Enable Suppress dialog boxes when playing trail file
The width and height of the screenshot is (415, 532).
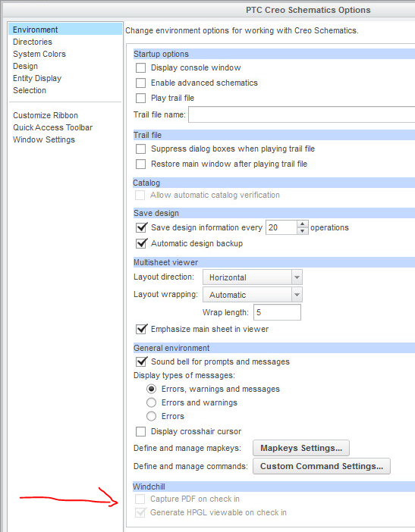140,149
